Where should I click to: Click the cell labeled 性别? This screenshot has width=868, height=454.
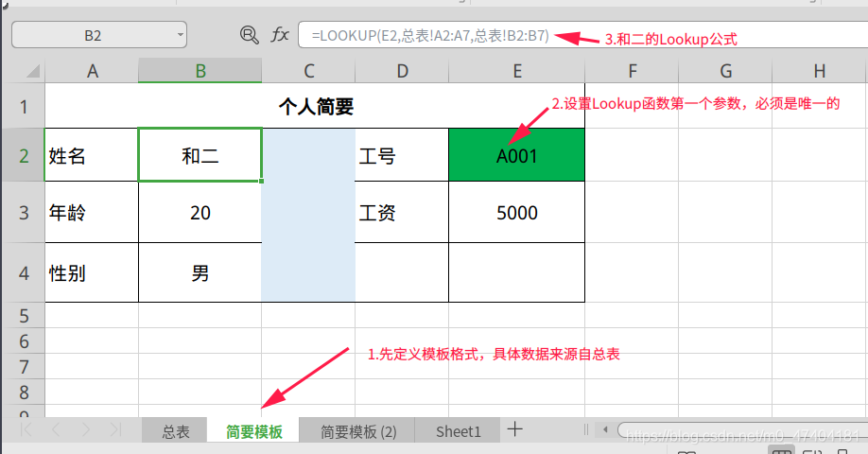(x=92, y=272)
